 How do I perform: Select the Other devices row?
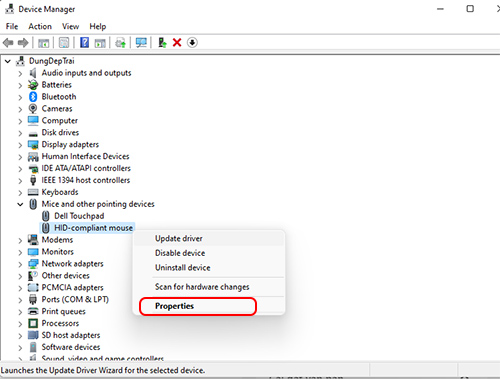click(66, 276)
